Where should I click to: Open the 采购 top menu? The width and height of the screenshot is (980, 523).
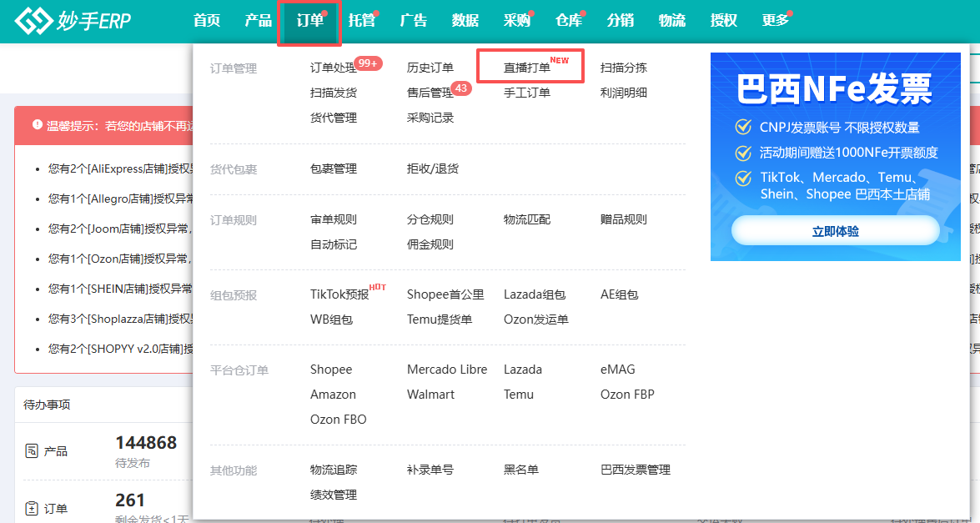[517, 21]
